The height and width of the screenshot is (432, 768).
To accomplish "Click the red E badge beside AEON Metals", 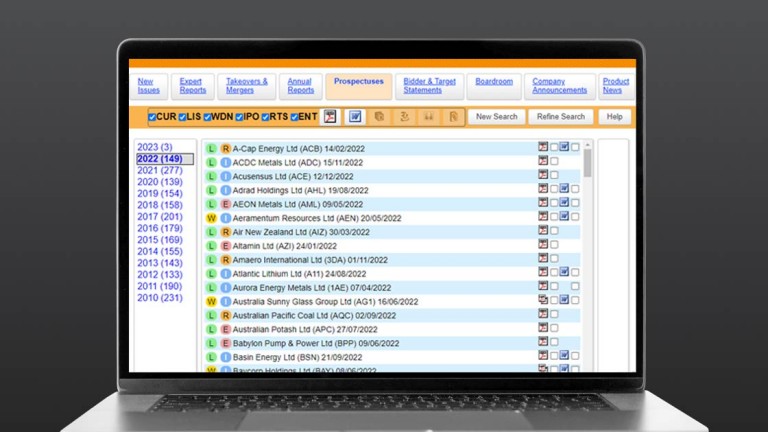I will pos(225,203).
